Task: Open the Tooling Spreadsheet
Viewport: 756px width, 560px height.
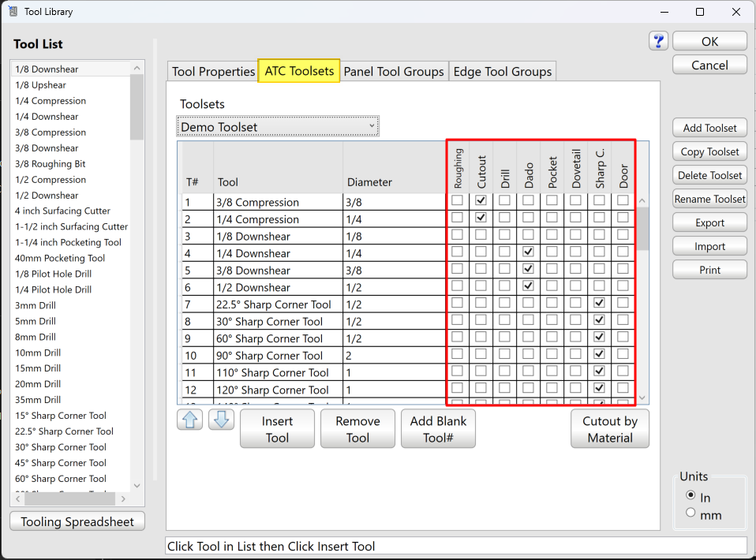Action: click(x=77, y=521)
